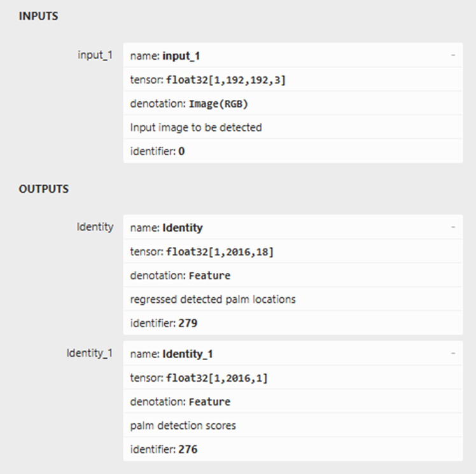Click the Identity_1 Feature denotation row

[293, 401]
